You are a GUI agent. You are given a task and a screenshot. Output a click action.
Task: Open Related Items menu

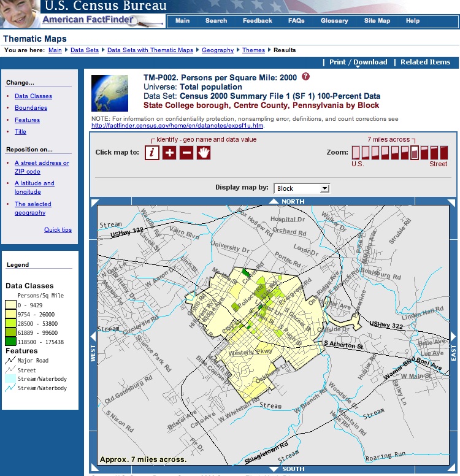click(x=425, y=62)
